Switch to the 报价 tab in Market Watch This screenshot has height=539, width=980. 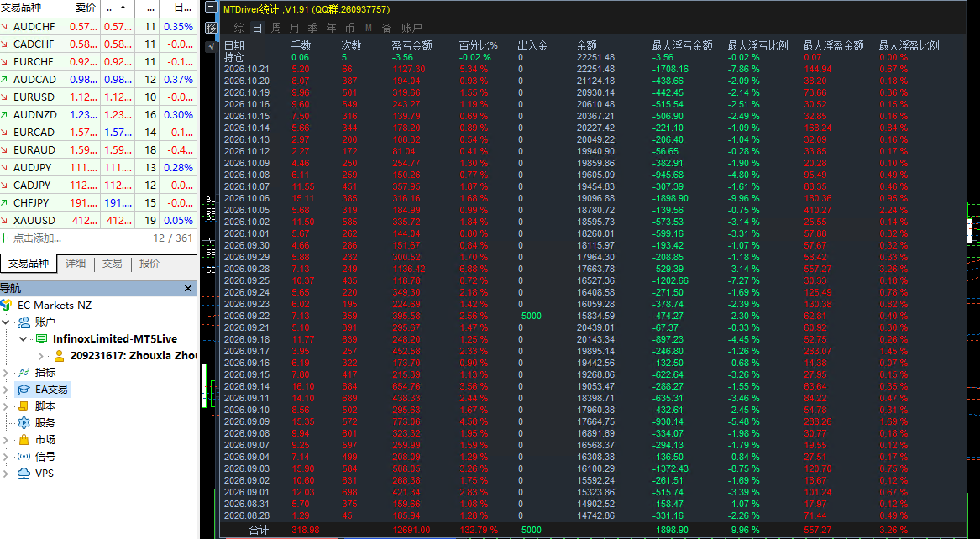click(149, 264)
